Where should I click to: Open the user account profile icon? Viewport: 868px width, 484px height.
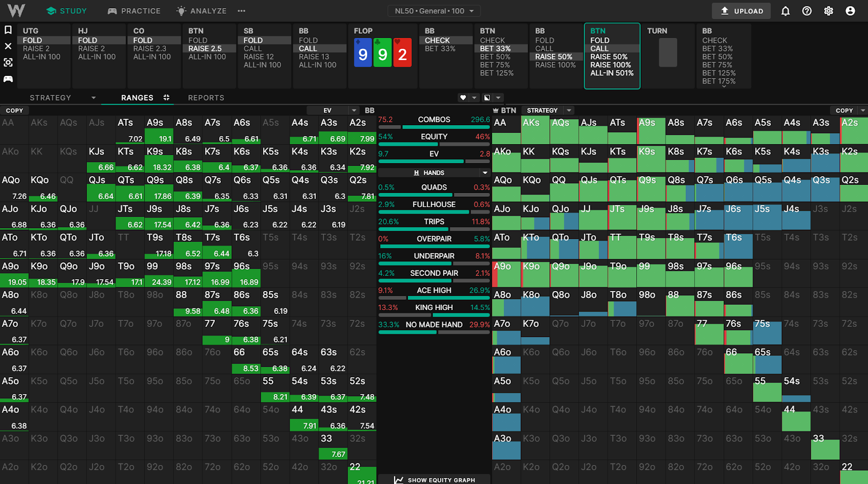850,11
